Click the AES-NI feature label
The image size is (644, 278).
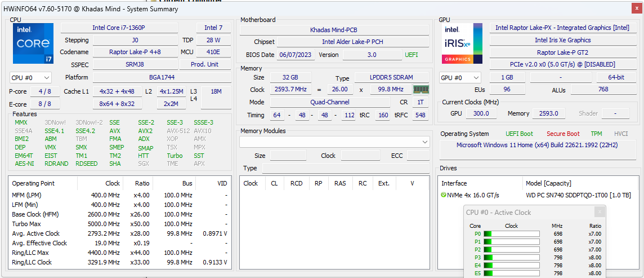pos(24,164)
